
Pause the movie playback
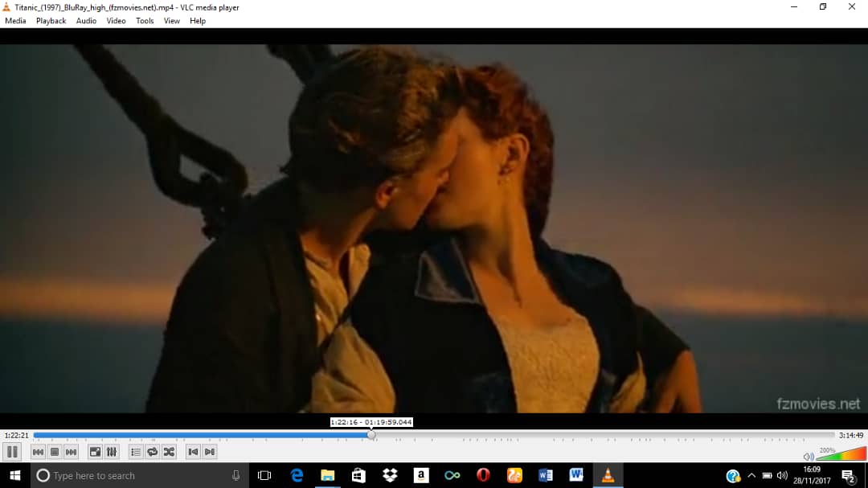pyautogui.click(x=12, y=452)
